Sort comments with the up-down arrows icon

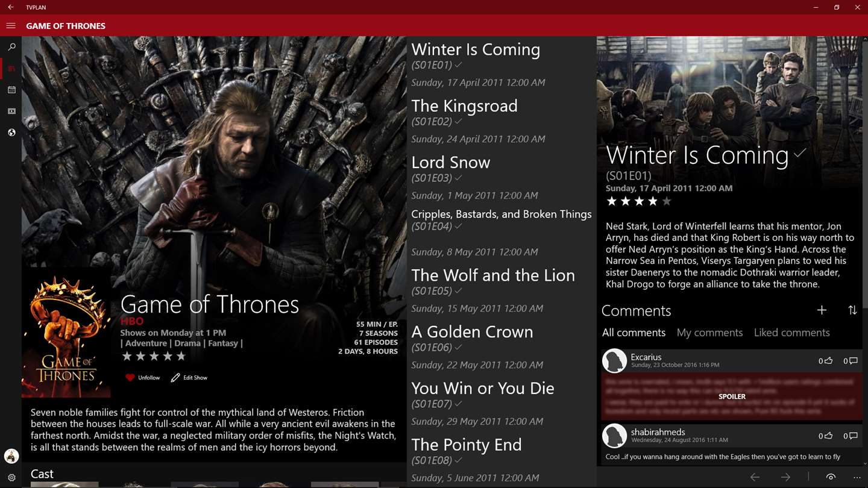pyautogui.click(x=852, y=310)
